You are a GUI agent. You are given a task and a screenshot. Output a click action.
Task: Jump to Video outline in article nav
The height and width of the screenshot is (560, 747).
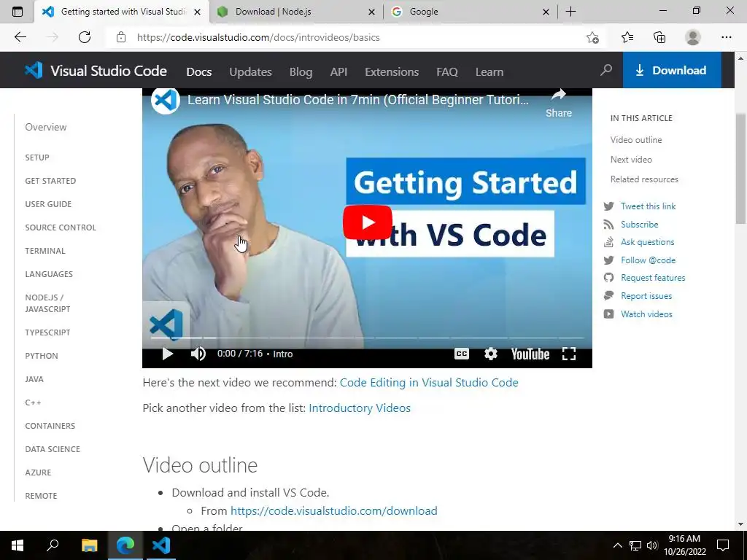(x=636, y=140)
